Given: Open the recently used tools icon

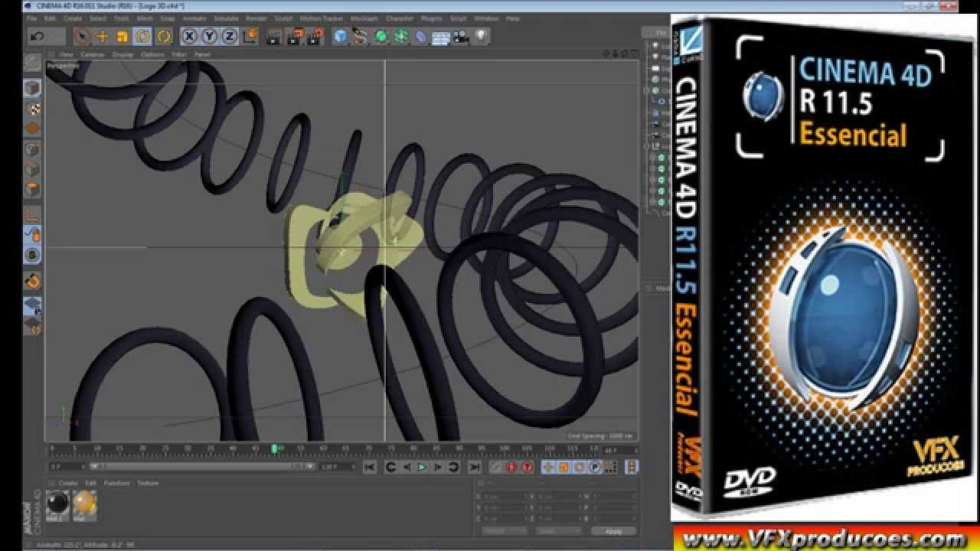Looking at the screenshot, I should [163, 36].
